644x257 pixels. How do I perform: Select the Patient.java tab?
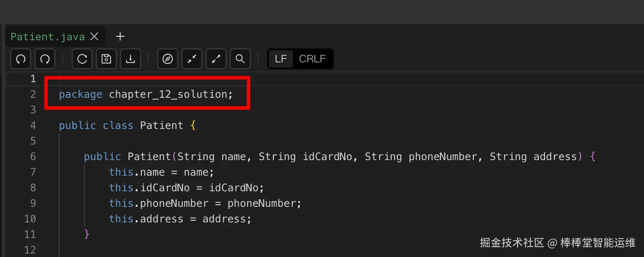tap(48, 37)
